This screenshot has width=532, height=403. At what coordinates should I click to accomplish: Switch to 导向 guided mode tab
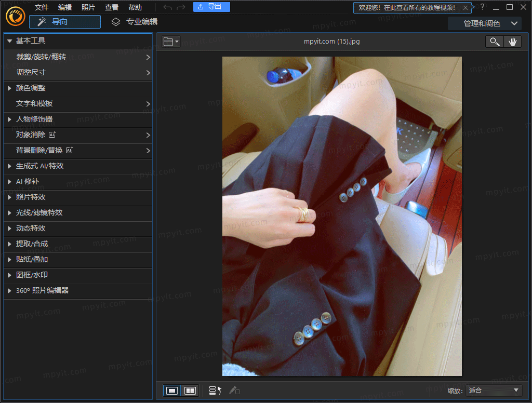pos(65,22)
